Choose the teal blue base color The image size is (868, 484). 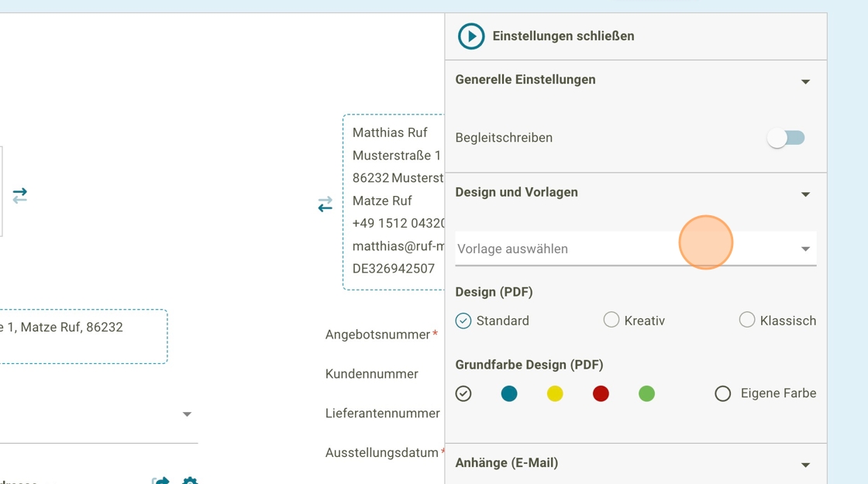click(509, 394)
